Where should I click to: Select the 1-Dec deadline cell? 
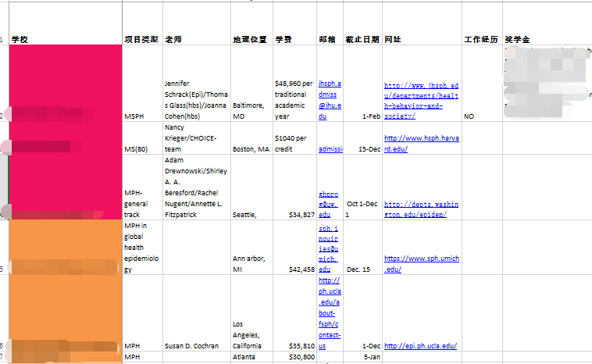(363, 313)
